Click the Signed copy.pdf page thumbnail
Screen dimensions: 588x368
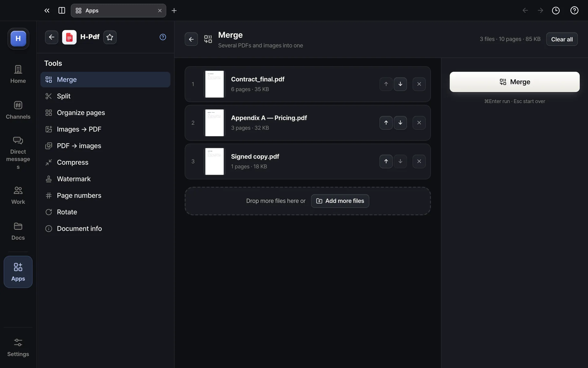pyautogui.click(x=214, y=161)
